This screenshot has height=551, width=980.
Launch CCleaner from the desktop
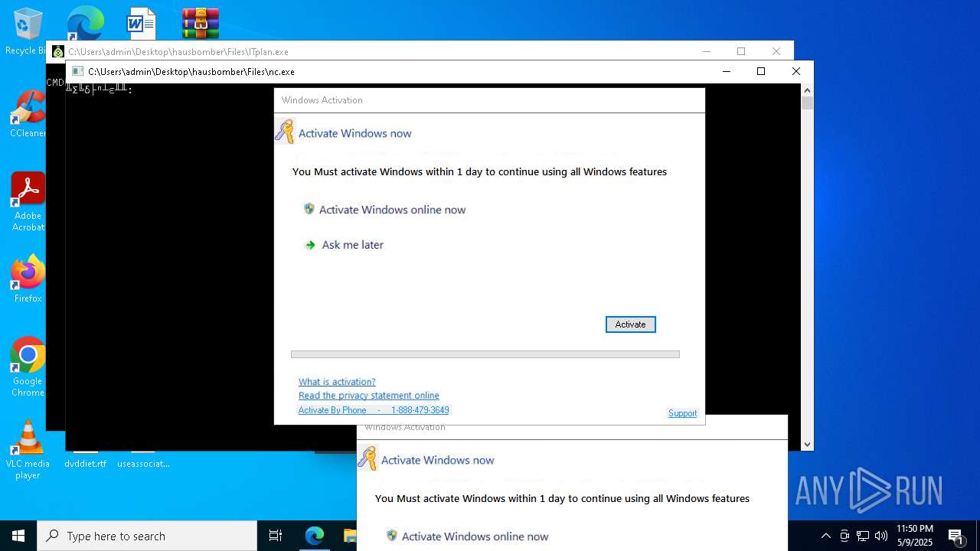28,113
